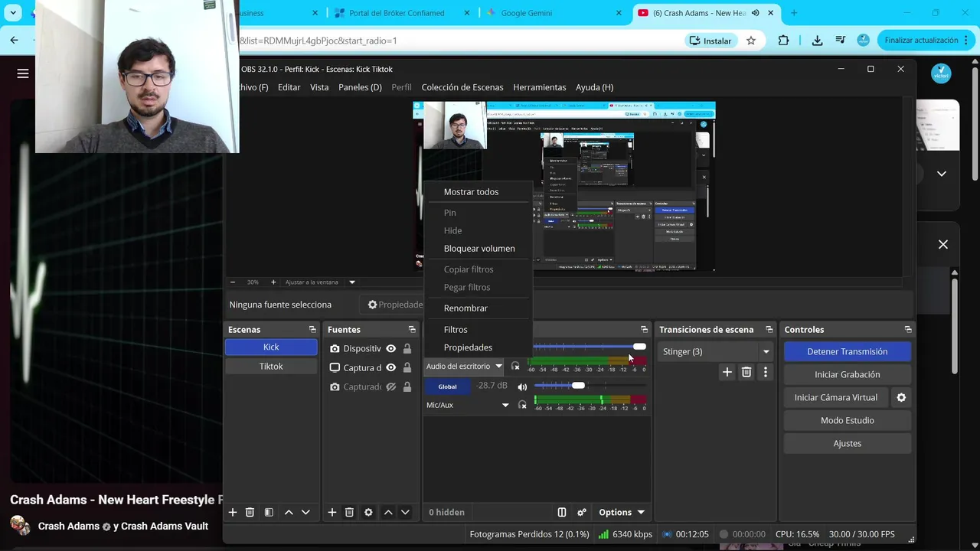Open mixer Options dropdown
980x551 pixels.
[x=621, y=512]
